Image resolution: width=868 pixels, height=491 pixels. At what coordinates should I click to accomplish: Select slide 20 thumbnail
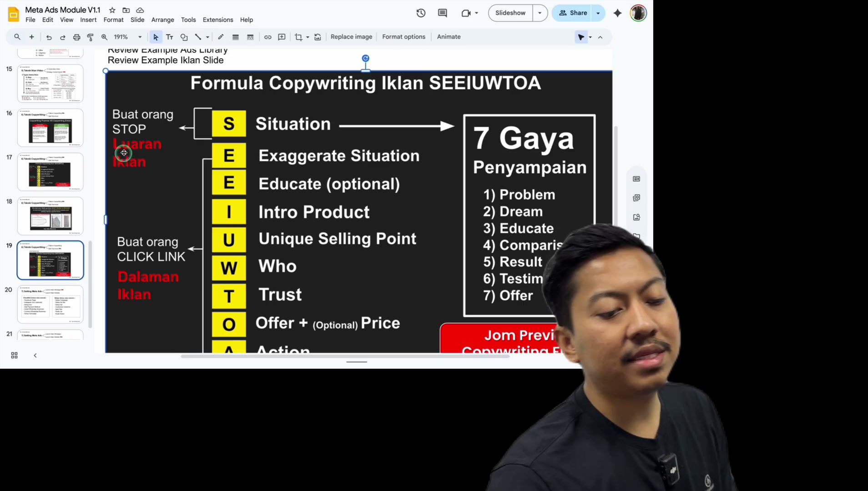(x=50, y=304)
